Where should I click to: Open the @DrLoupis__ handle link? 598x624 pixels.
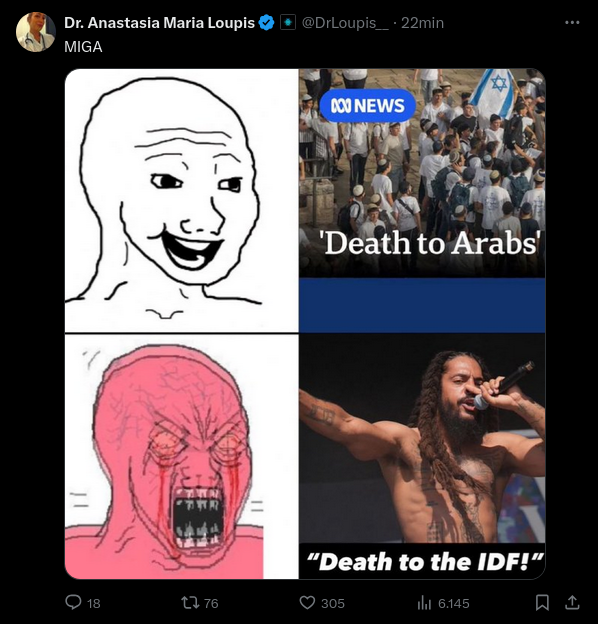[x=345, y=23]
